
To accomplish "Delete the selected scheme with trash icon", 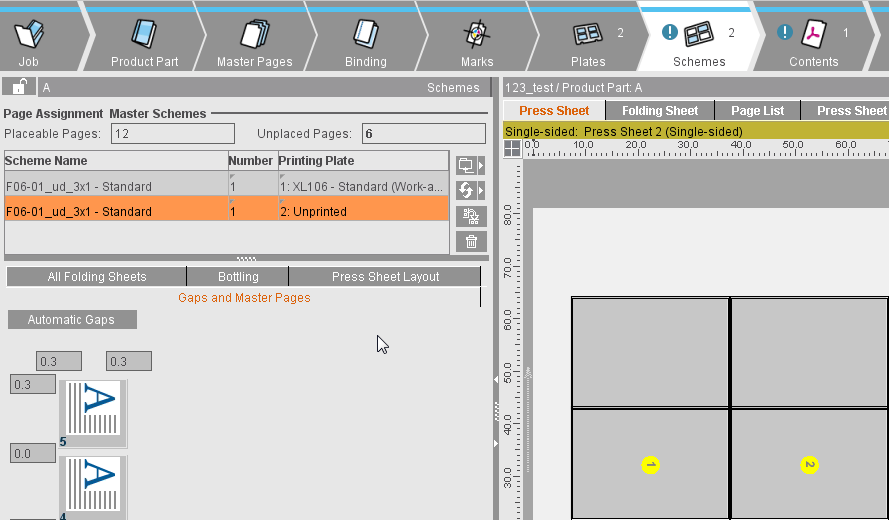I will pos(471,241).
